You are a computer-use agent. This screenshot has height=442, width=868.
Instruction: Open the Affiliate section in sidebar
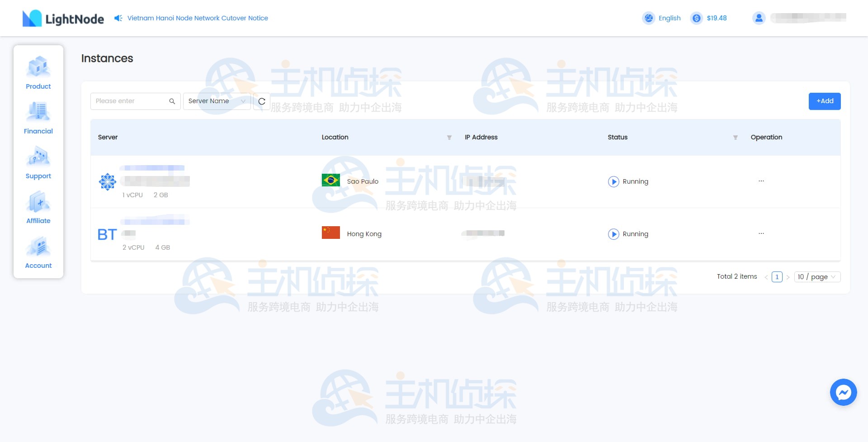[38, 208]
